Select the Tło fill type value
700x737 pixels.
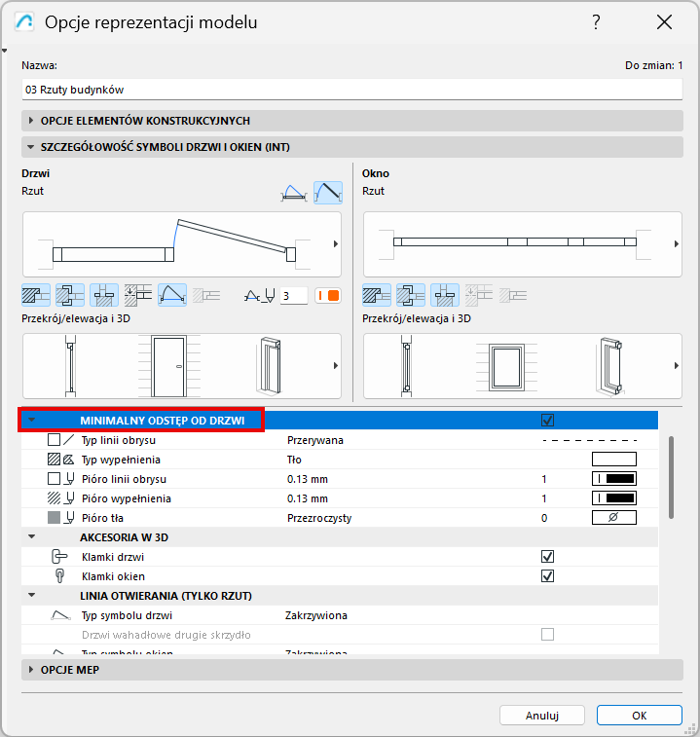pos(294,460)
